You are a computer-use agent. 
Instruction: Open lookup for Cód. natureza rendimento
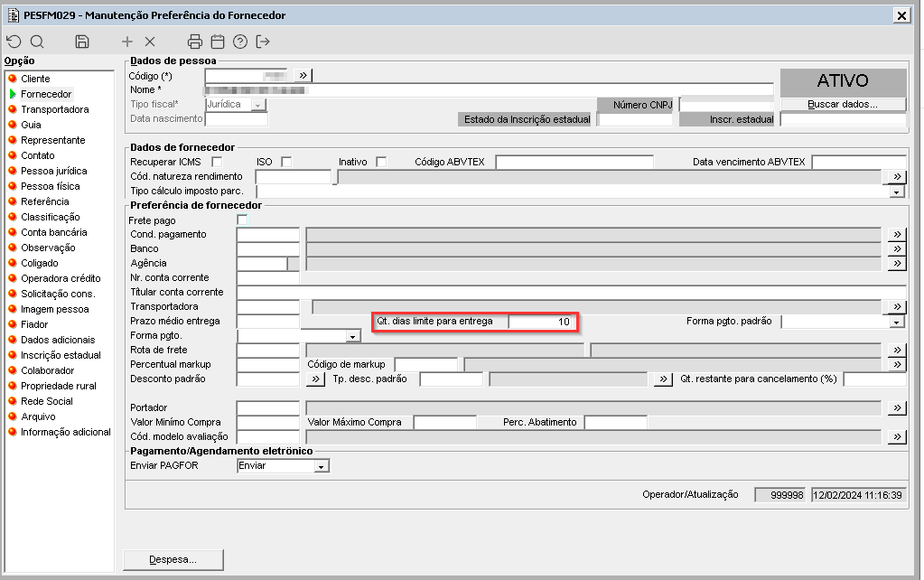point(896,176)
